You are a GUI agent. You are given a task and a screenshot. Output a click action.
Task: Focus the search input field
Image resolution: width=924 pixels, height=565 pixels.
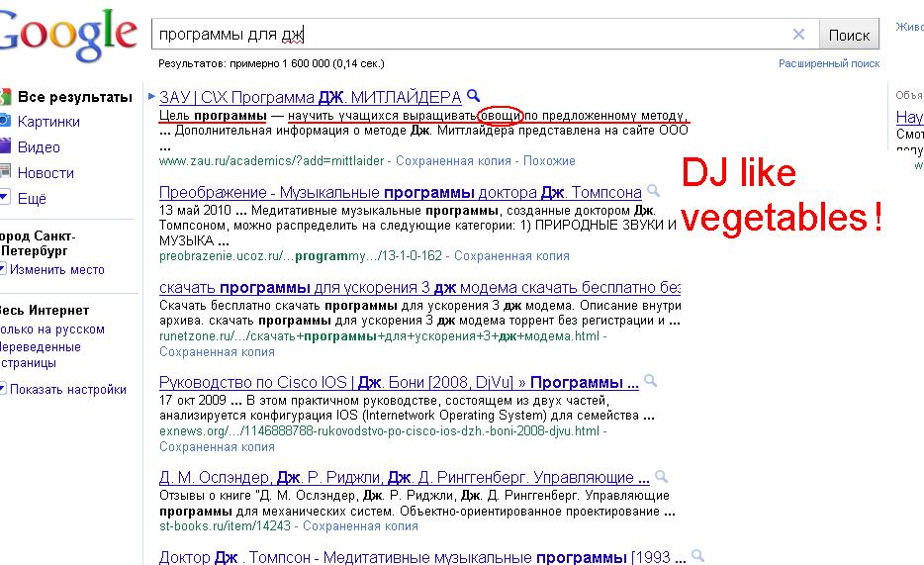point(472,35)
